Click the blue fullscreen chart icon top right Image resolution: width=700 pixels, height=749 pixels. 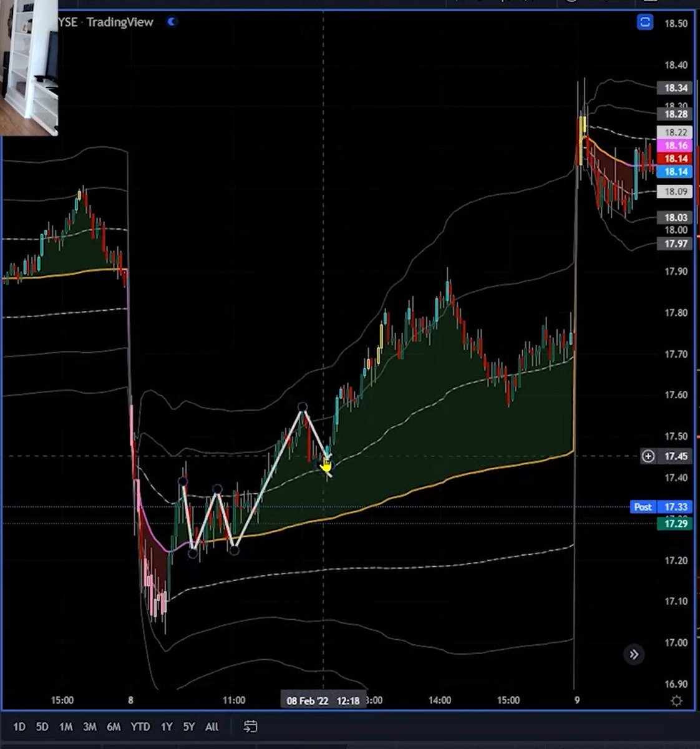[644, 22]
